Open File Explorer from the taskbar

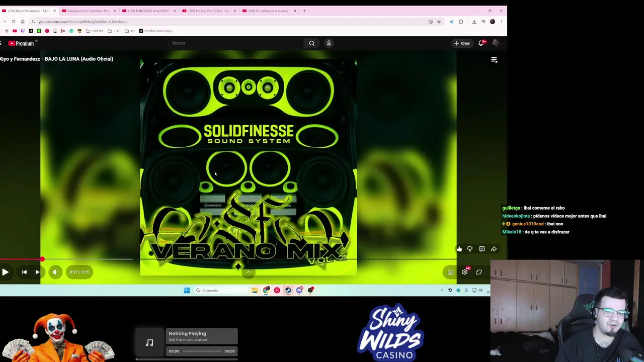(x=255, y=290)
